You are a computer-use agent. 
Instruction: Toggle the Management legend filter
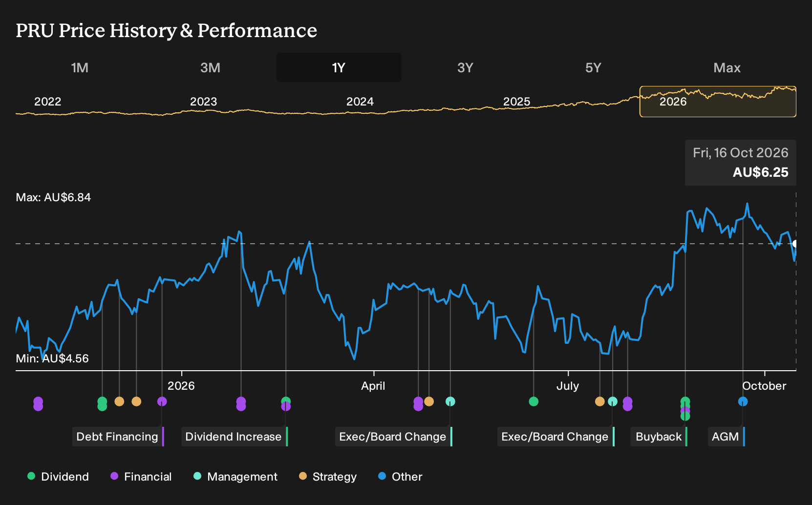[235, 477]
